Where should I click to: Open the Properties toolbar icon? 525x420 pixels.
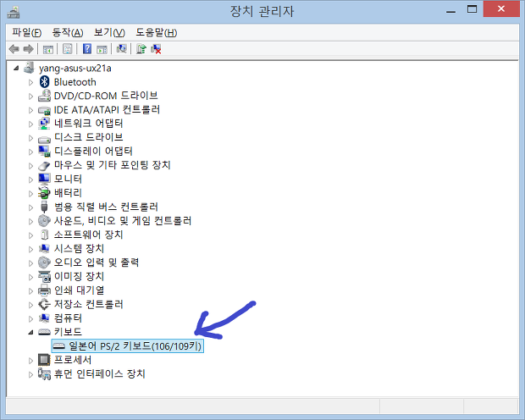(x=67, y=49)
